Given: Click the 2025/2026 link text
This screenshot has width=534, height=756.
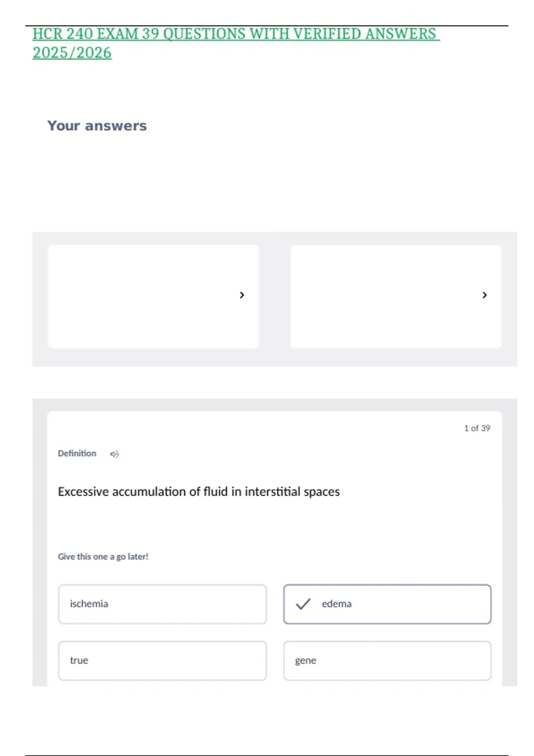Looking at the screenshot, I should tap(72, 53).
